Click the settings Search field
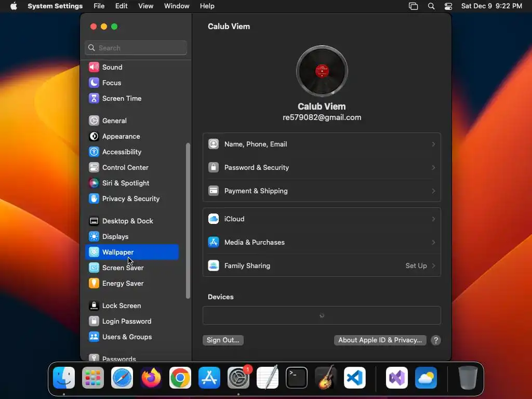The image size is (532, 399). [x=136, y=48]
